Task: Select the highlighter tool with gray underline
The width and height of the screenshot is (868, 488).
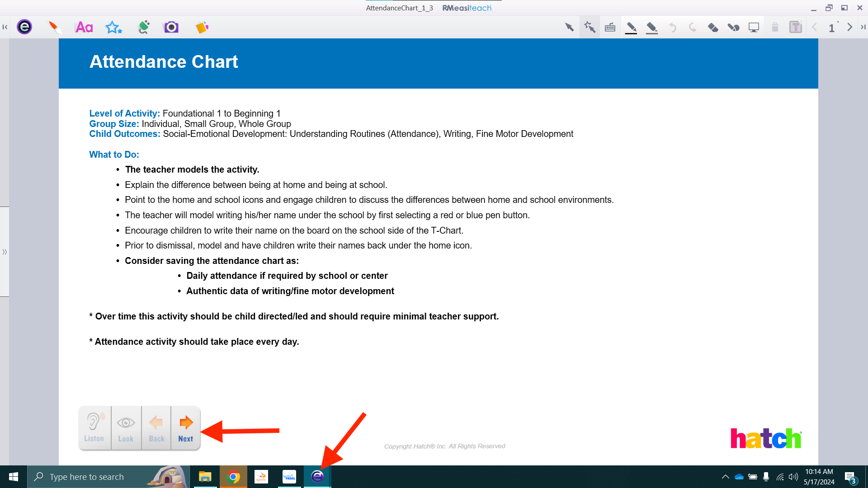Action: click(651, 28)
